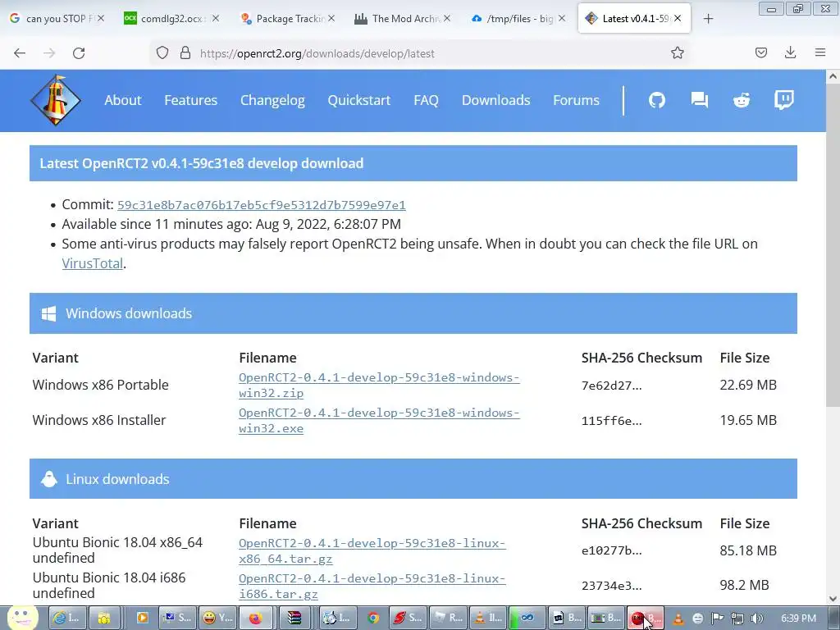The image size is (840, 630).
Task: Open the Firefox downloads arrow icon
Action: [790, 53]
